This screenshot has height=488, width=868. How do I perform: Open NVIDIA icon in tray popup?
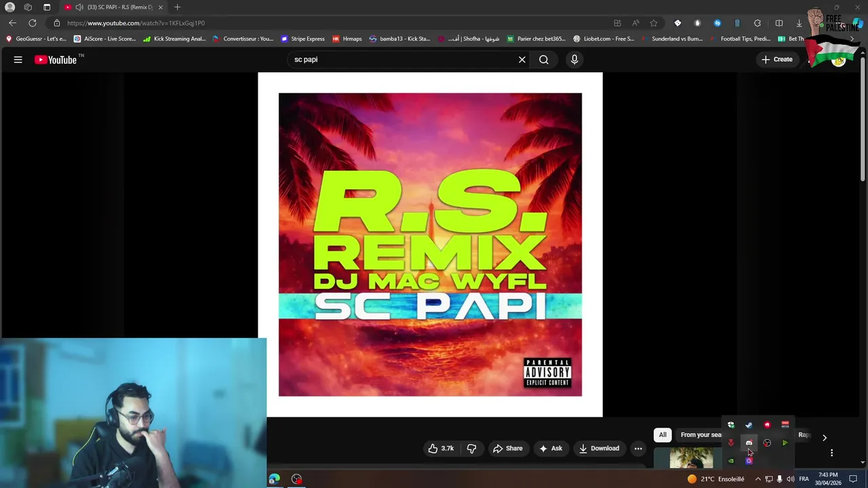point(730,461)
